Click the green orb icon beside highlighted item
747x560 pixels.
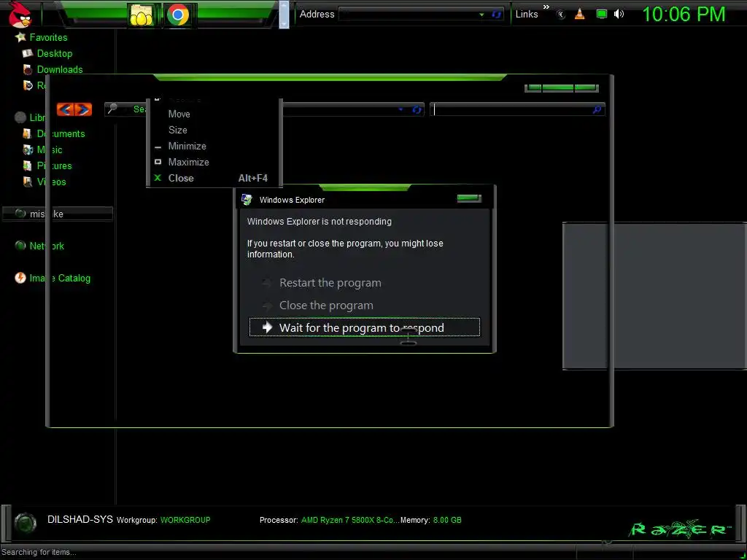point(20,214)
